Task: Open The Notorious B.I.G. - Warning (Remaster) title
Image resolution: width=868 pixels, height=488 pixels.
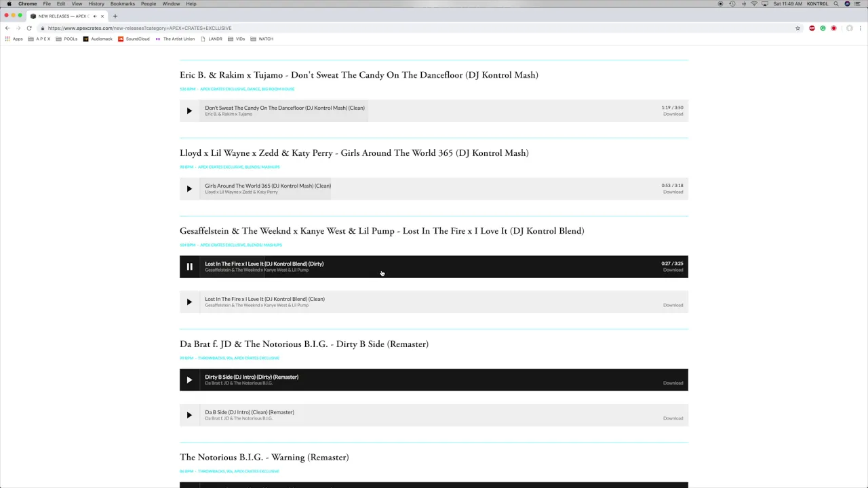Action: point(264,457)
